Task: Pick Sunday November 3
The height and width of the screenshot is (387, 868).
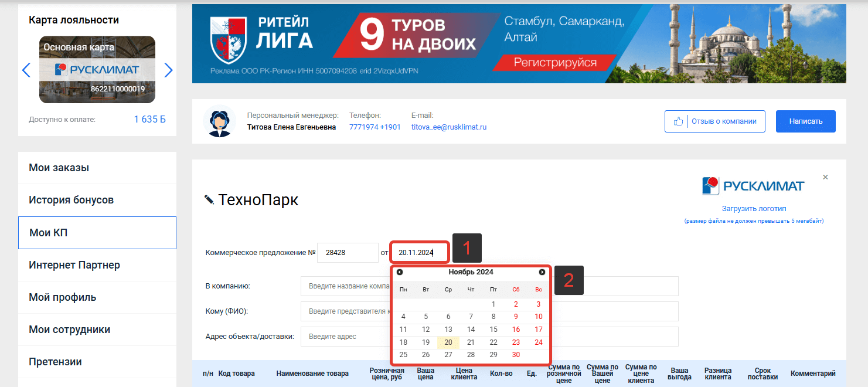Action: [x=539, y=304]
